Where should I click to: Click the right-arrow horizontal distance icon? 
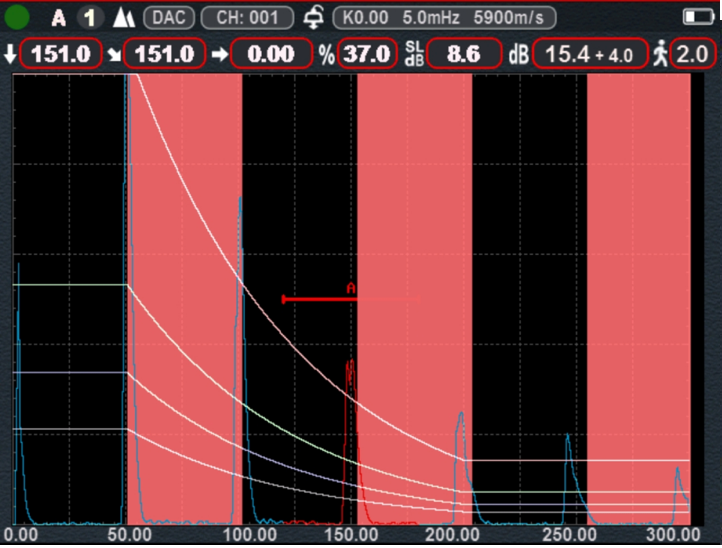[x=219, y=54]
